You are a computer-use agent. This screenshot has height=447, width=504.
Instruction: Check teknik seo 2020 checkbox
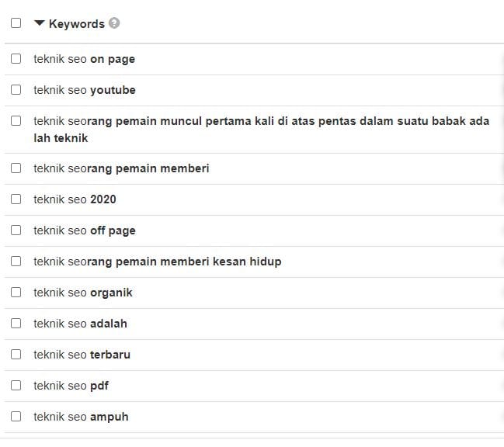point(16,199)
